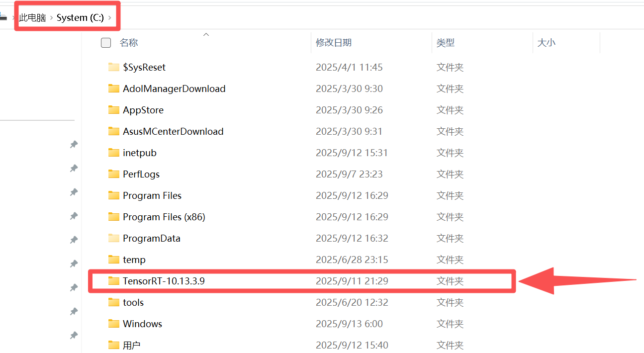The width and height of the screenshot is (644, 353).
Task: Select the Program Files folder icon
Action: coord(114,195)
